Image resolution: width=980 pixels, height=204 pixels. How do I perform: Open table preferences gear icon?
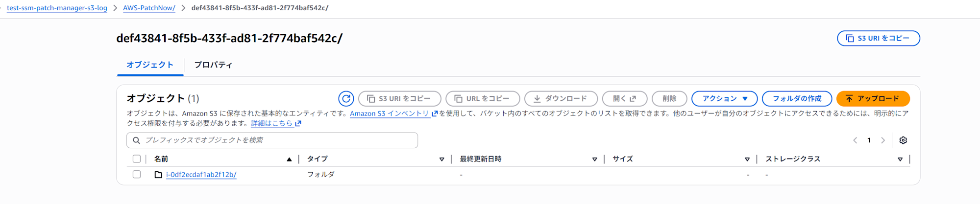click(x=903, y=140)
